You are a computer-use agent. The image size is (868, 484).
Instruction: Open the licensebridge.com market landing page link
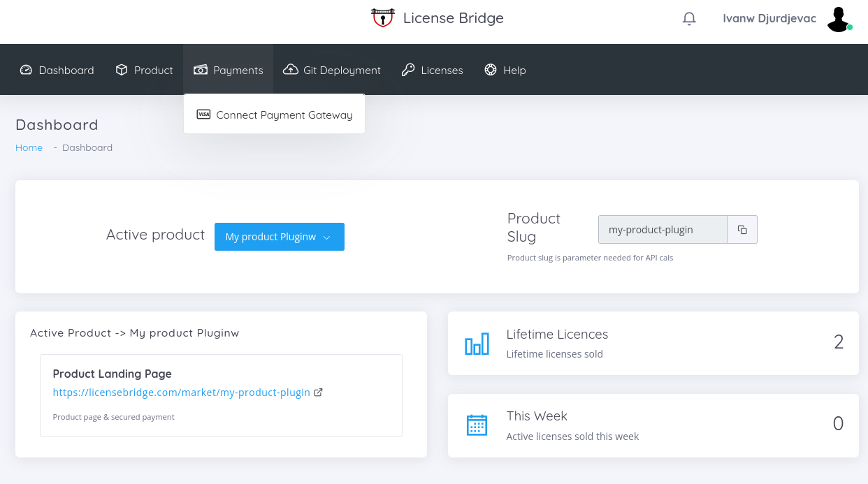tap(182, 393)
